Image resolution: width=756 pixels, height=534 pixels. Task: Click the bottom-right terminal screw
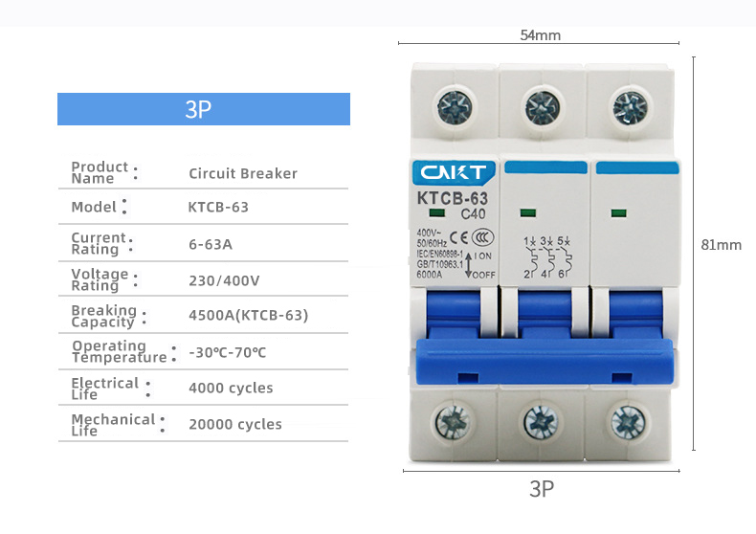coord(628,422)
